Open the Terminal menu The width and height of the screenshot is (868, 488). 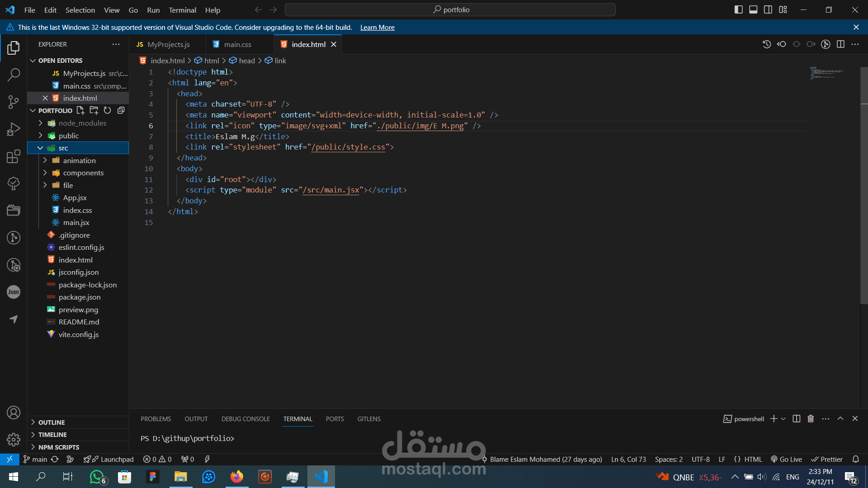pyautogui.click(x=182, y=10)
